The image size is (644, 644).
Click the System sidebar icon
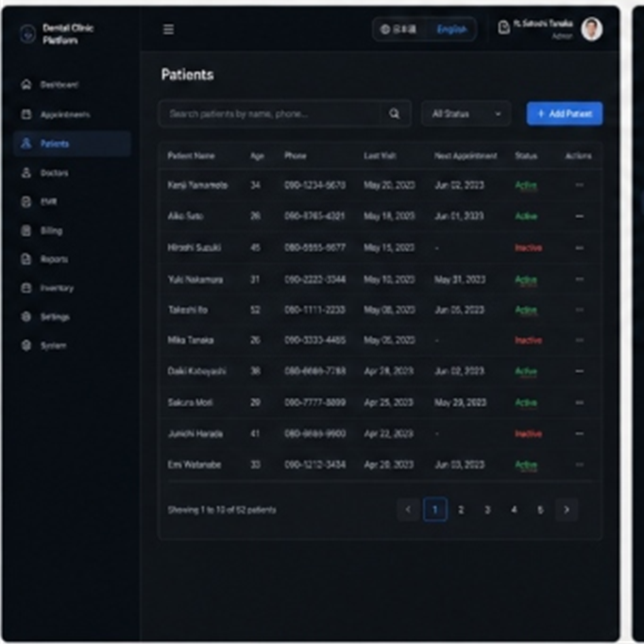point(26,346)
